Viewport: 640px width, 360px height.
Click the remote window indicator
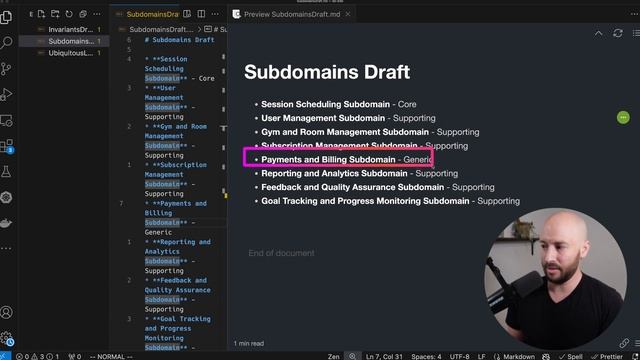tap(5, 356)
